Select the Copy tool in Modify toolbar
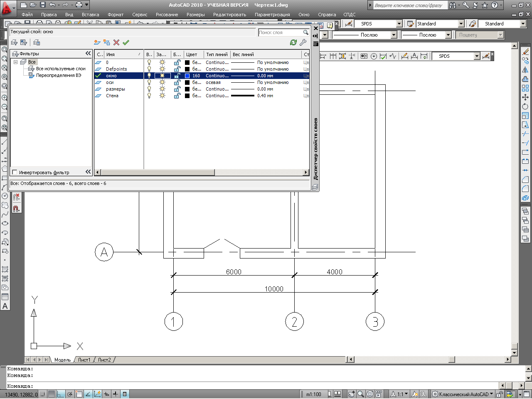The width and height of the screenshot is (532, 399). (525, 61)
